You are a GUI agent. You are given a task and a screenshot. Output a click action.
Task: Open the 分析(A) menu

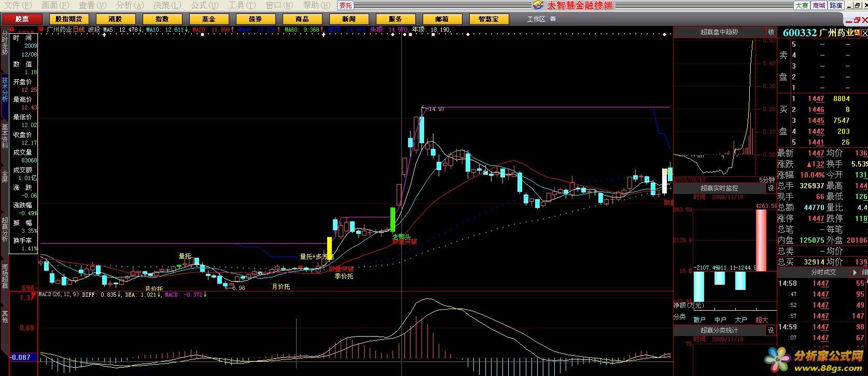[x=130, y=5]
